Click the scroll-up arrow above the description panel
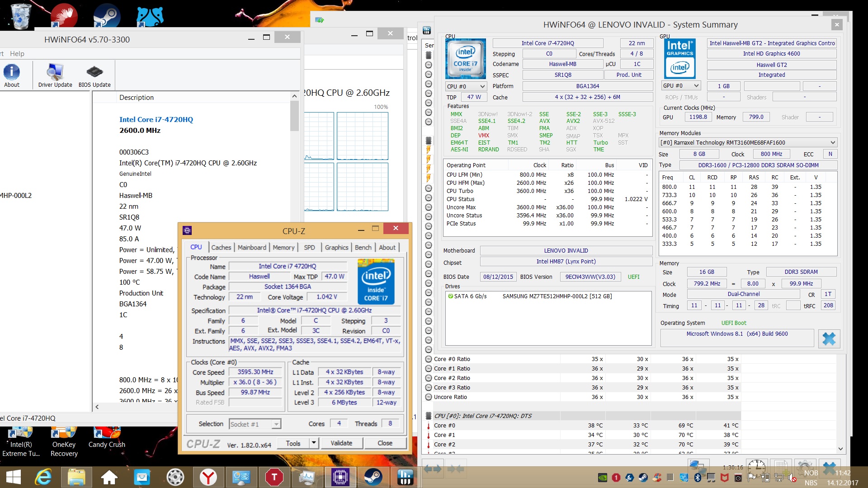Viewport: 868px width, 488px height. 294,96
